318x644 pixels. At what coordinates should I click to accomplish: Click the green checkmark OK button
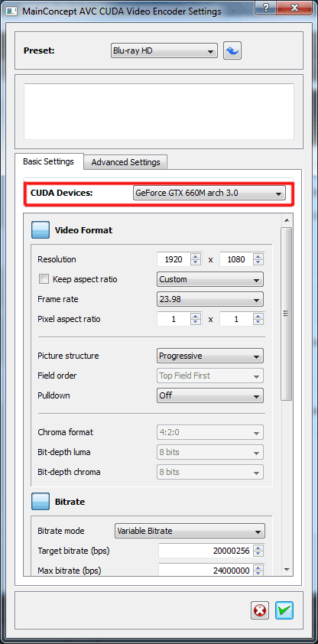coord(284,610)
